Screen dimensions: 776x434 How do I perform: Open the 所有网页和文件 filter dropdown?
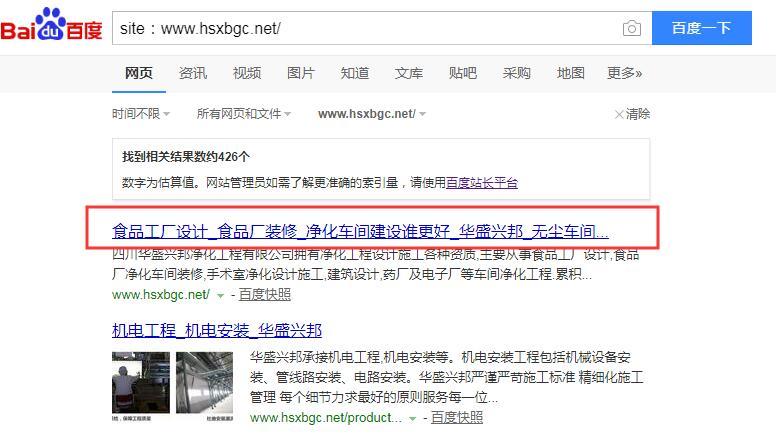(x=243, y=114)
